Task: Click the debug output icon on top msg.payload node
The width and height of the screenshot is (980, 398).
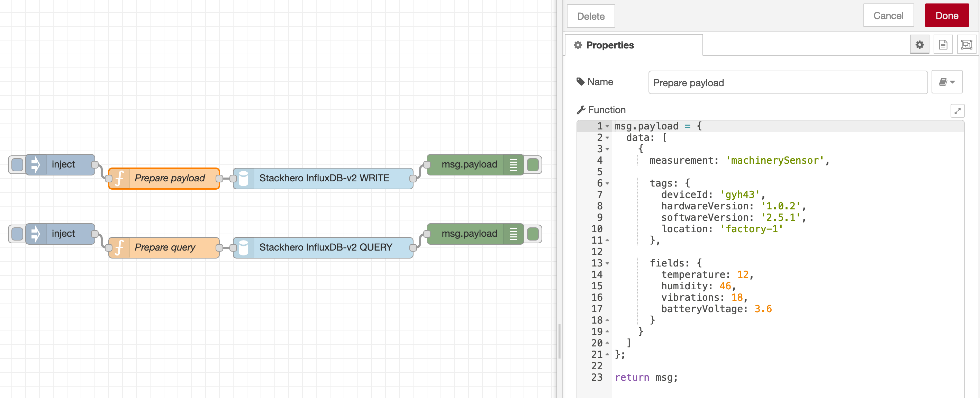Action: (x=513, y=164)
